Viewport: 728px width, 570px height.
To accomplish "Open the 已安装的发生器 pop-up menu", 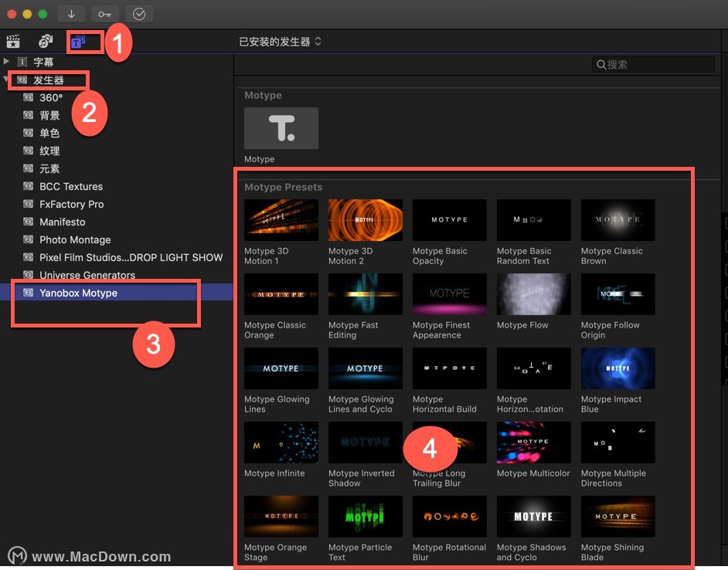I will point(280,42).
